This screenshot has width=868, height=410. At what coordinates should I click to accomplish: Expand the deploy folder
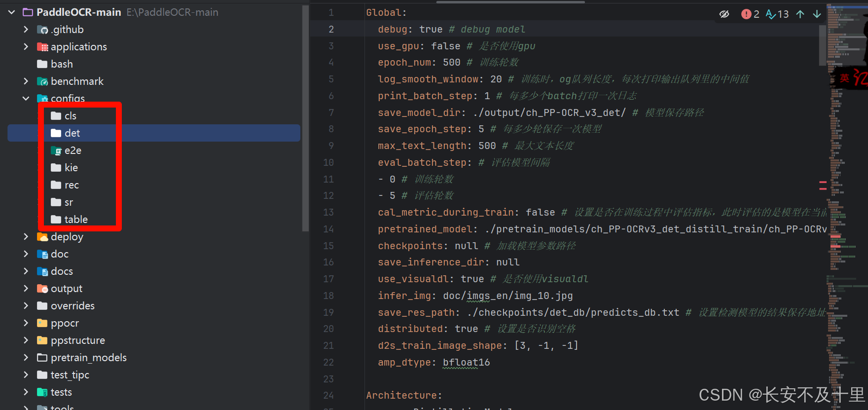(x=26, y=237)
